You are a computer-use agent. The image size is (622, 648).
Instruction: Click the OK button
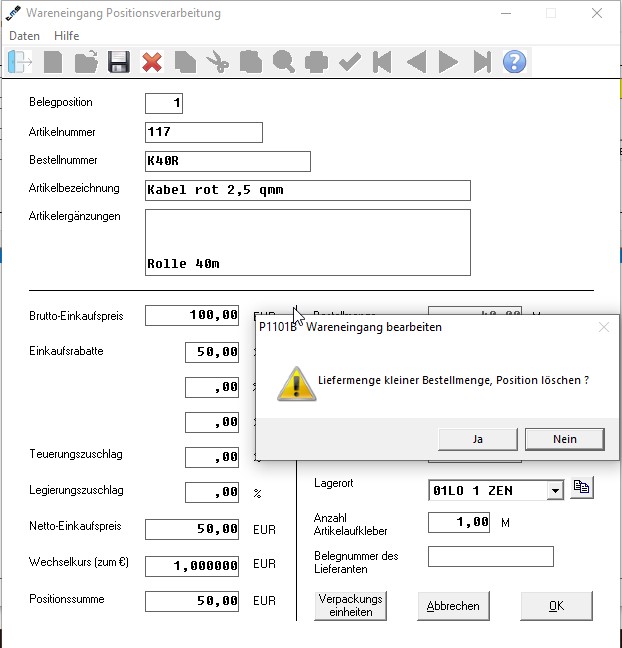(x=556, y=606)
